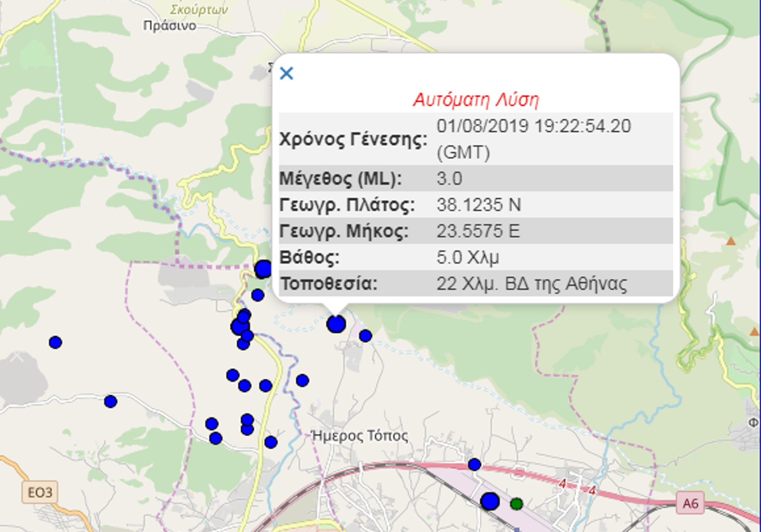Viewport: 761px width, 532px height.
Task: Click the isolated blue marker at far left
Action: tap(55, 342)
